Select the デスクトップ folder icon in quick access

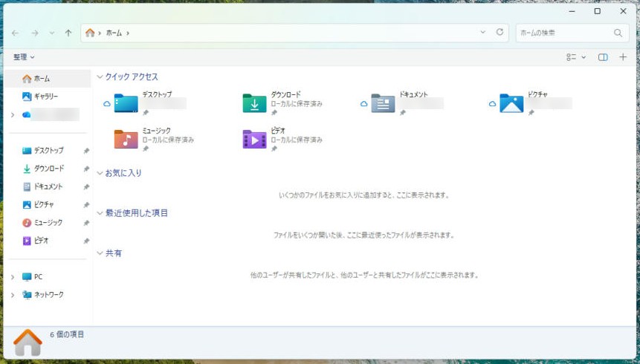(x=126, y=103)
